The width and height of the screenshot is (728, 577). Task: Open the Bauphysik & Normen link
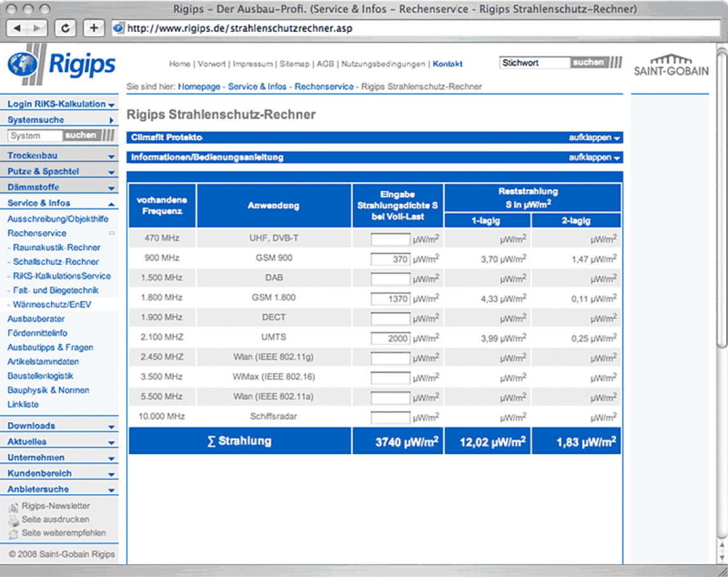pos(48,390)
